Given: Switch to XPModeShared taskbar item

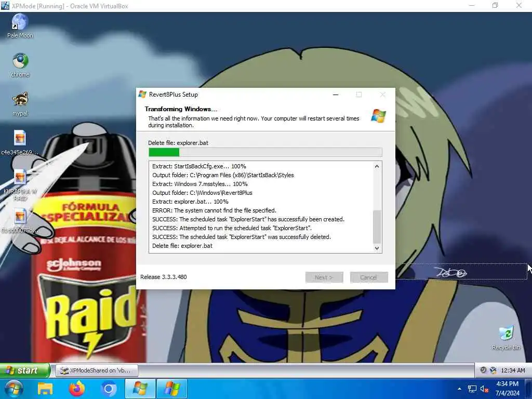Looking at the screenshot, I should pyautogui.click(x=97, y=370).
